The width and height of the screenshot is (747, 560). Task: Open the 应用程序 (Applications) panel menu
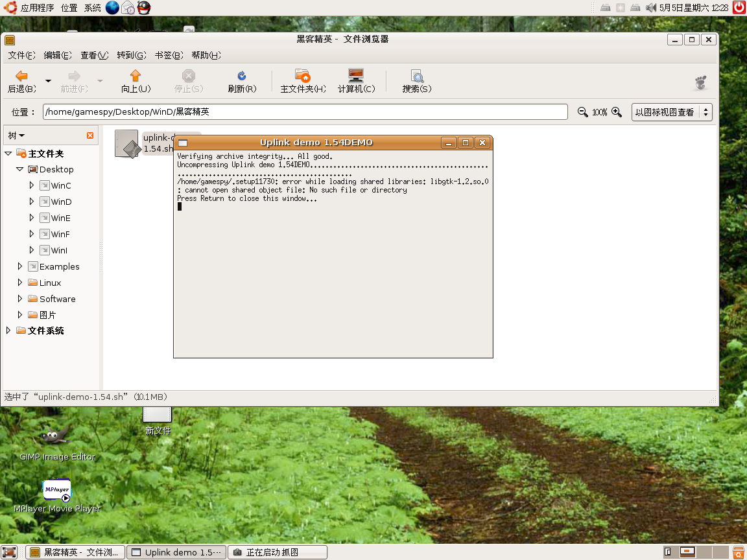click(37, 8)
